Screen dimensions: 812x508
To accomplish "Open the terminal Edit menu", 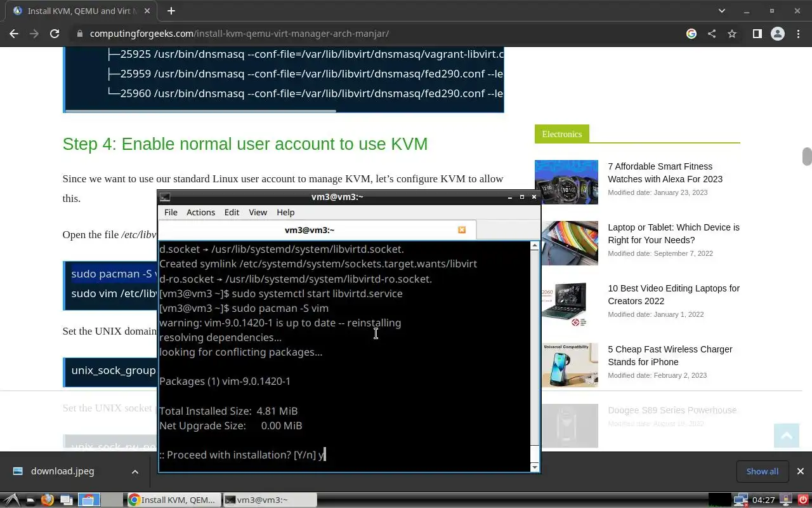I will point(232,212).
